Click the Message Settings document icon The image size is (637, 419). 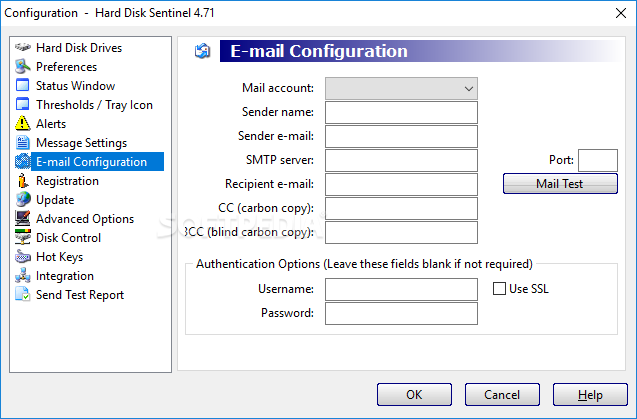tap(23, 143)
